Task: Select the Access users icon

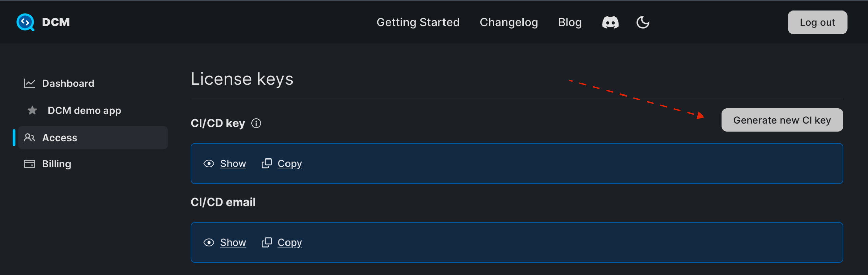Action: 30,137
